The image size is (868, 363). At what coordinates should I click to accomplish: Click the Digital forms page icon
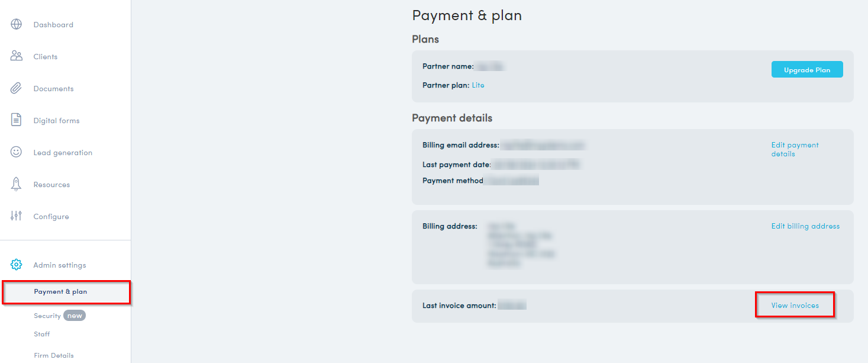click(x=17, y=120)
